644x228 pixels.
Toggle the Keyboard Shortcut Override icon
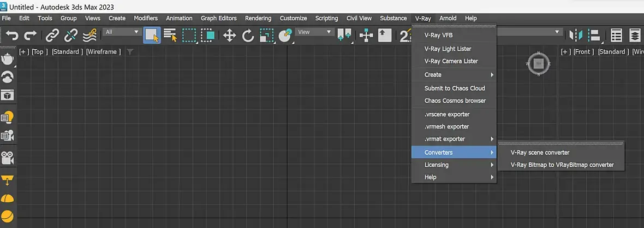[x=384, y=36]
